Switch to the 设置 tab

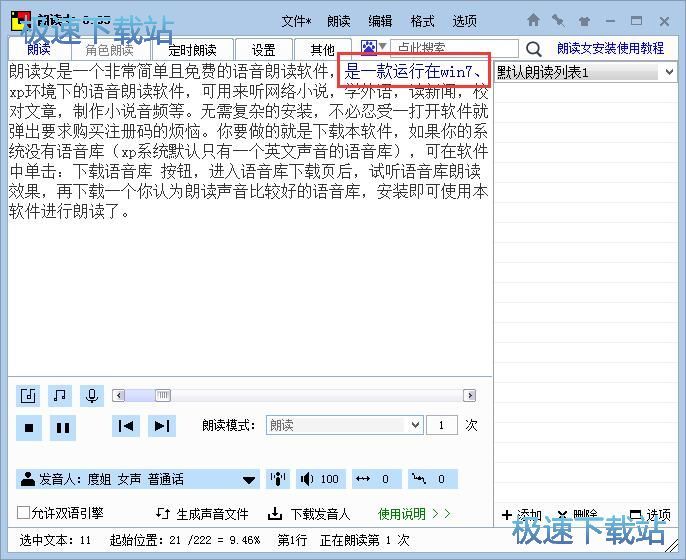coord(263,50)
